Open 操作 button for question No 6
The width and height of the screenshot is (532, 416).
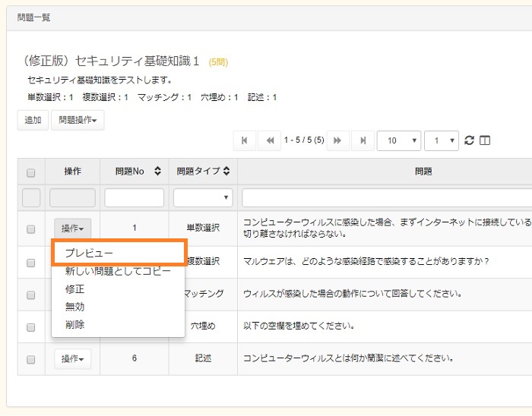tap(73, 358)
